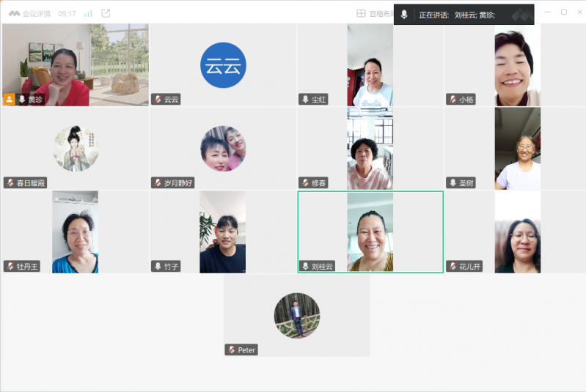The image size is (586, 392).
Task: Open the grid layout (宫格布局) selector
Action: (374, 13)
